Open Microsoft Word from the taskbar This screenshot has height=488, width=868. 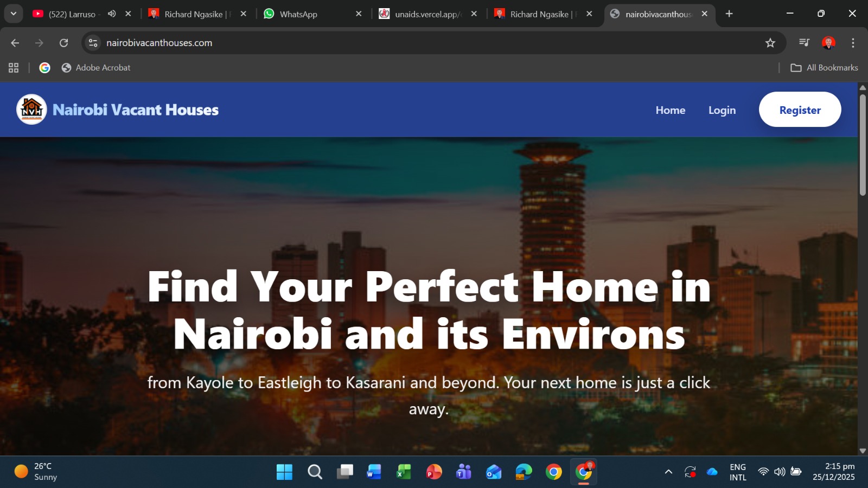[374, 472]
